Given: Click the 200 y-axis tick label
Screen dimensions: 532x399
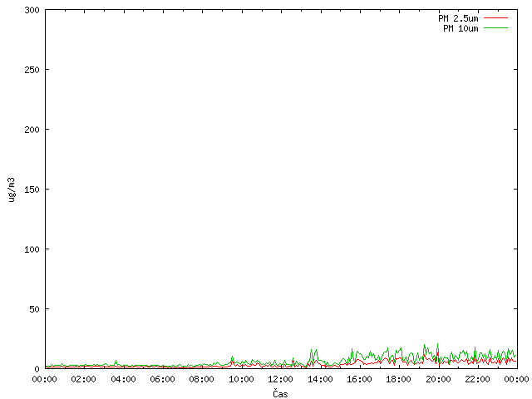Looking at the screenshot, I should [x=32, y=130].
